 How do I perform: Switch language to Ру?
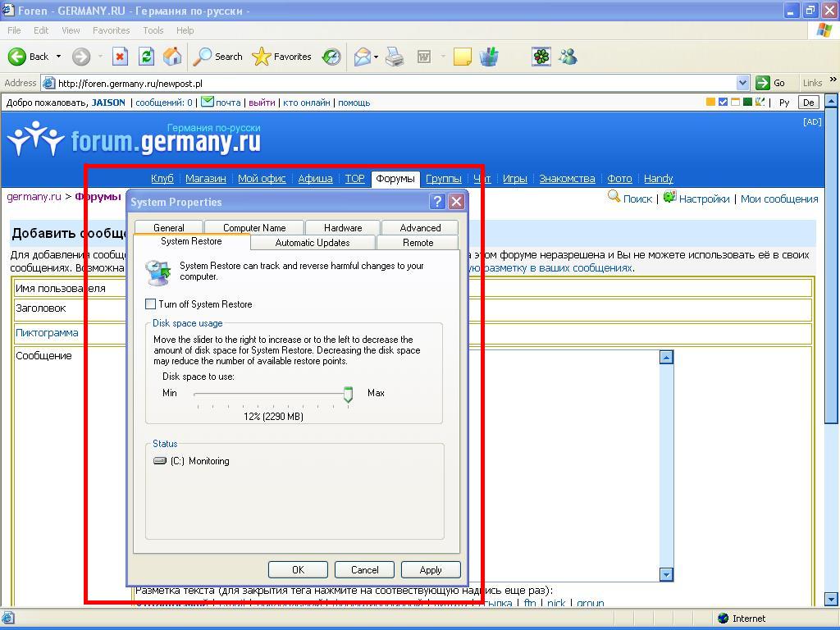pyautogui.click(x=784, y=103)
